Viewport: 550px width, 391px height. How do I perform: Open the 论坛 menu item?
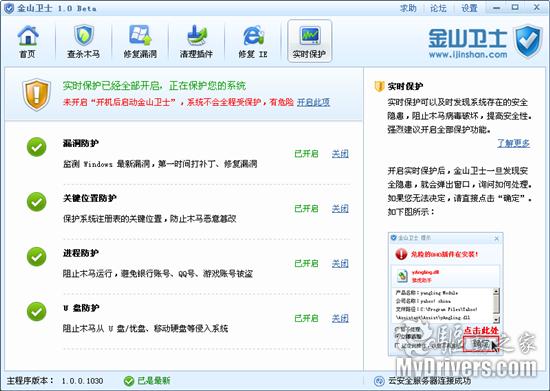(438, 8)
